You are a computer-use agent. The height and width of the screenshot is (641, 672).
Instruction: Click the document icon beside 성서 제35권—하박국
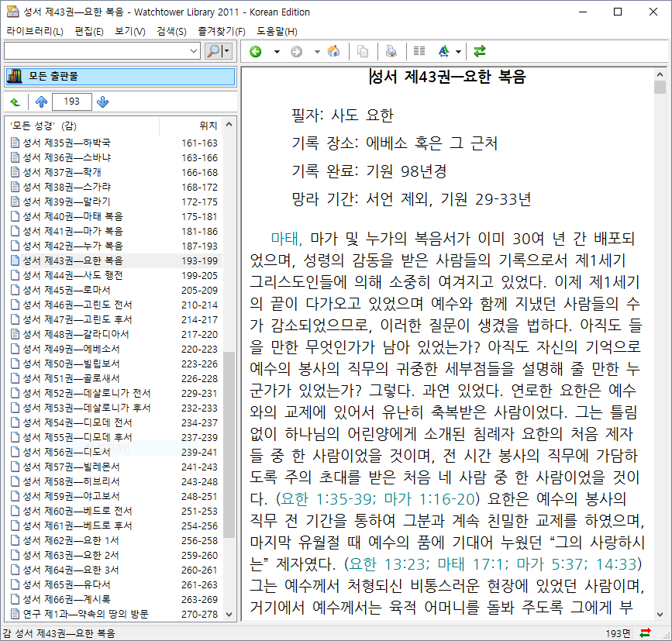[x=15, y=143]
